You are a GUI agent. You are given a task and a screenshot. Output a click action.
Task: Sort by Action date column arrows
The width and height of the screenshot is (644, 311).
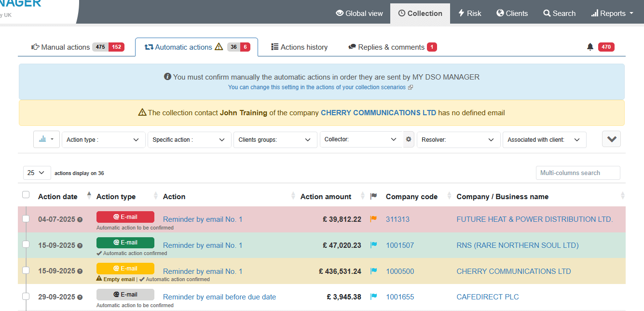click(x=89, y=195)
